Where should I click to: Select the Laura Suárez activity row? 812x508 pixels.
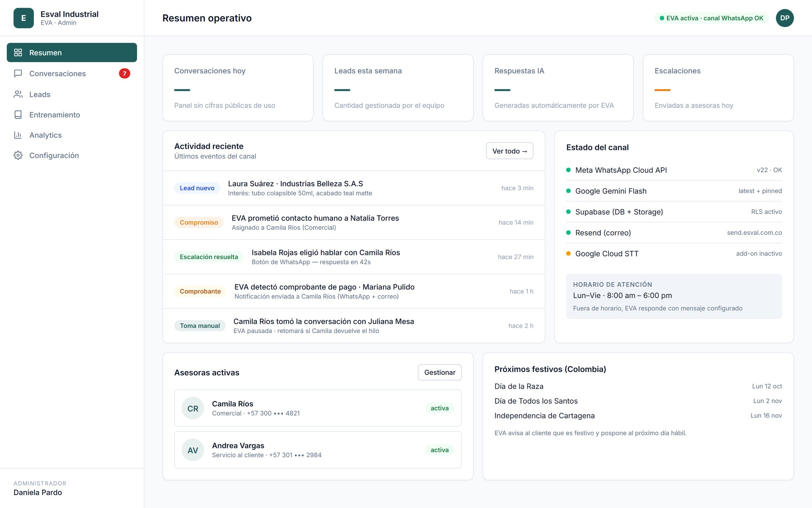[354, 188]
